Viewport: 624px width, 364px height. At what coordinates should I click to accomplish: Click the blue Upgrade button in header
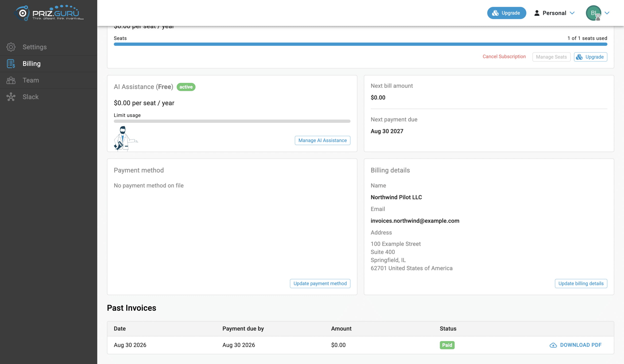[x=506, y=13]
